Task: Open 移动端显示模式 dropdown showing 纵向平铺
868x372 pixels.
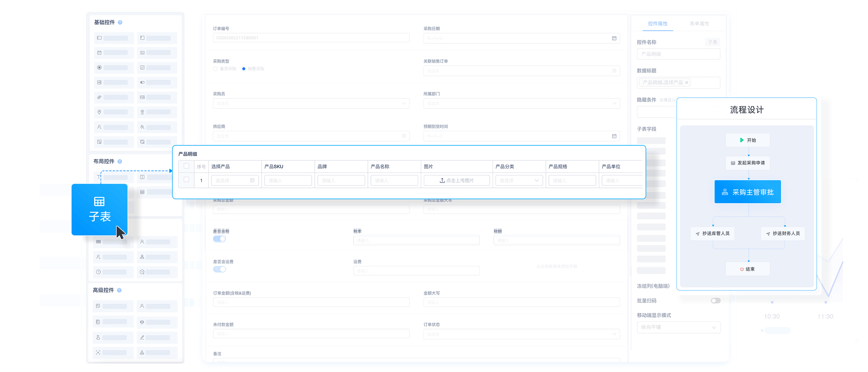Action: click(678, 327)
